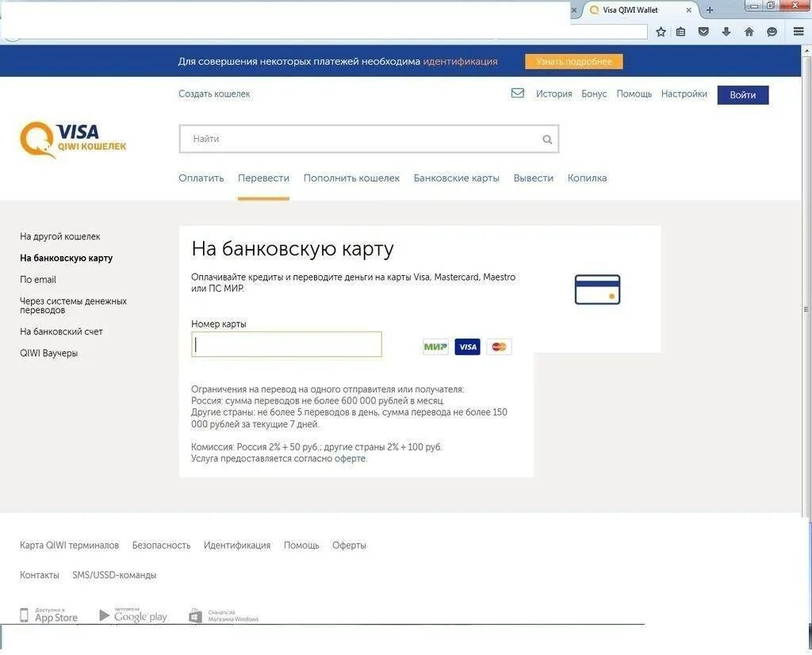
Task: Open SMS/USSD-команды footer link
Action: (114, 575)
